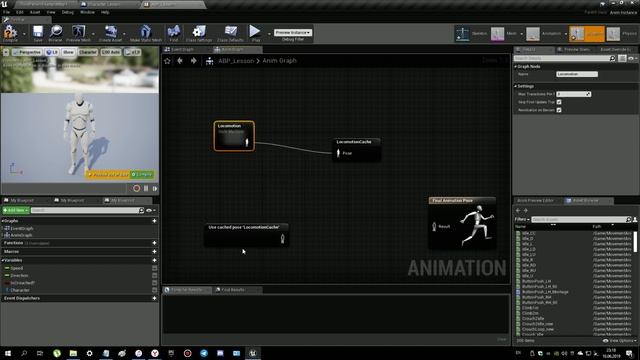Click the Max Transitions Per Frame field
The image size is (640, 360).
point(573,94)
